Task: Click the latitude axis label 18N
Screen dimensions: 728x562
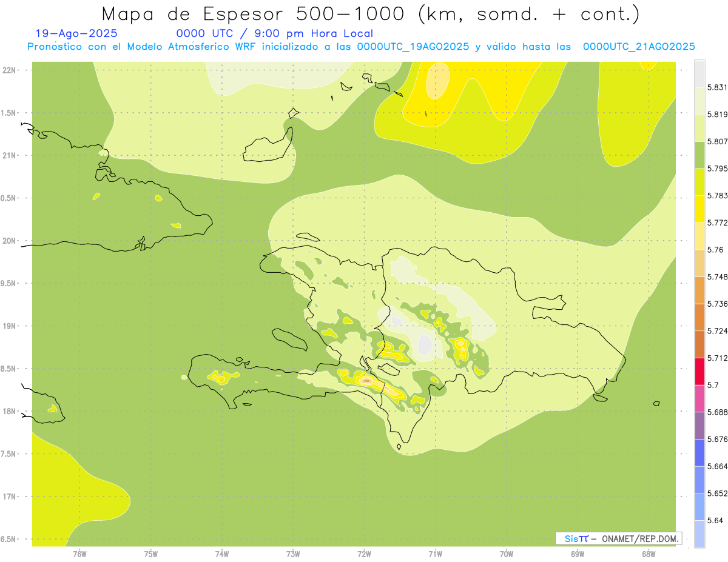Action: click(9, 411)
